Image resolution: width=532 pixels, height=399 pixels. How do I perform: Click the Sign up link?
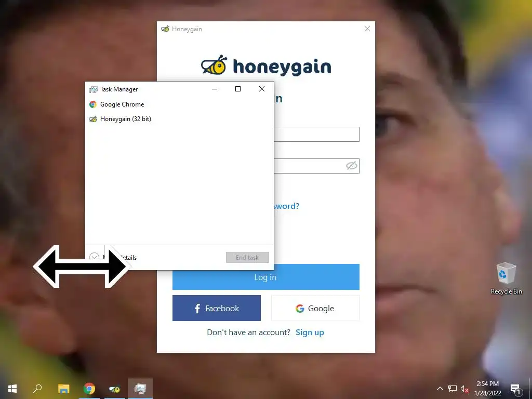[310, 332]
